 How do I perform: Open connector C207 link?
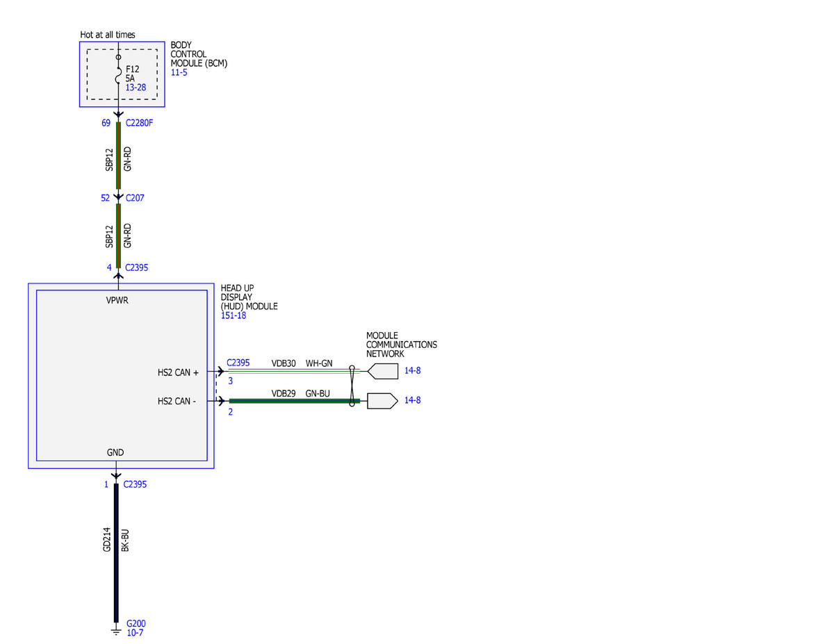coord(135,198)
